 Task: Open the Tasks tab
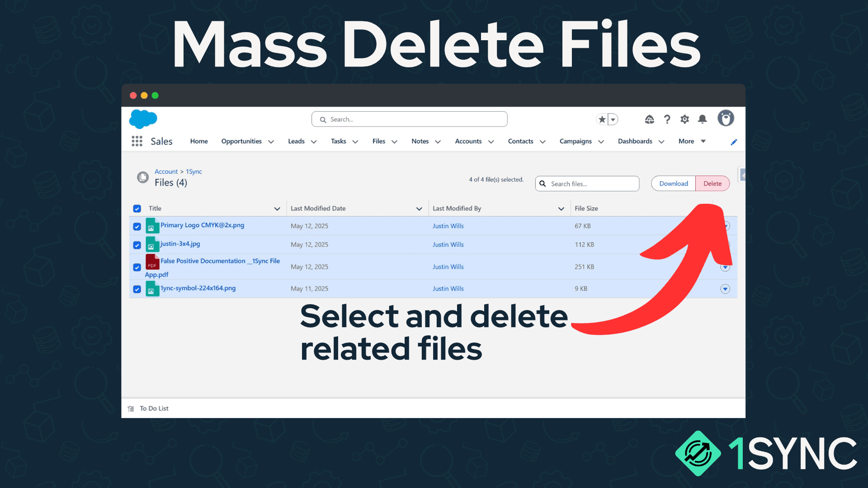click(x=338, y=141)
